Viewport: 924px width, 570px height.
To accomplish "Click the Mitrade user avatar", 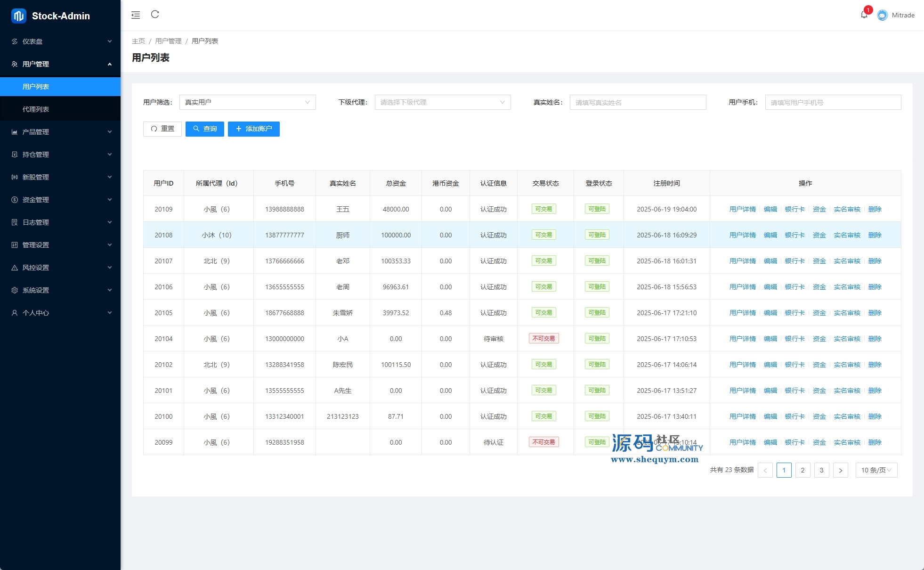I will coord(883,15).
